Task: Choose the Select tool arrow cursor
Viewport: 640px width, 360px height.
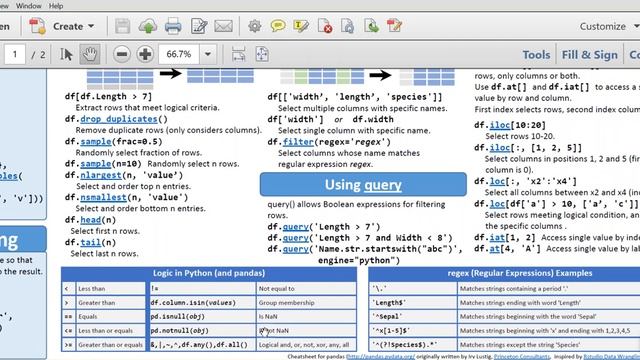Action: pyautogui.click(x=66, y=54)
